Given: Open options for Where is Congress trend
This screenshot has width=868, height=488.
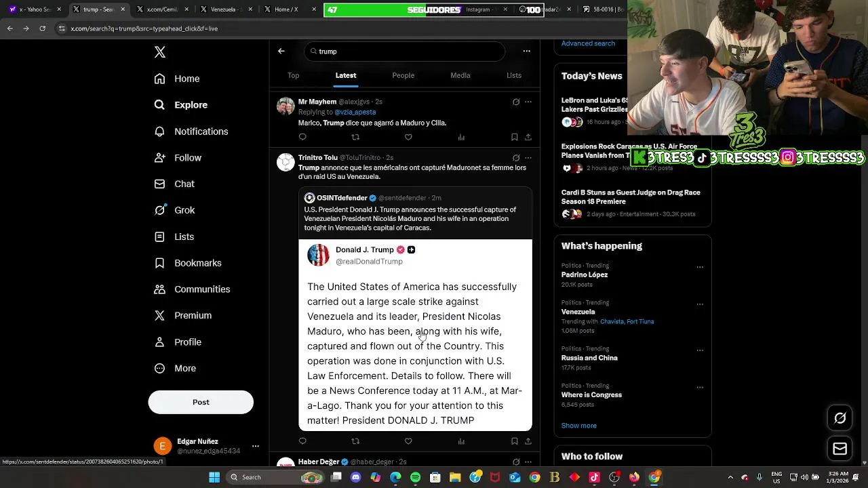Looking at the screenshot, I should click(700, 388).
